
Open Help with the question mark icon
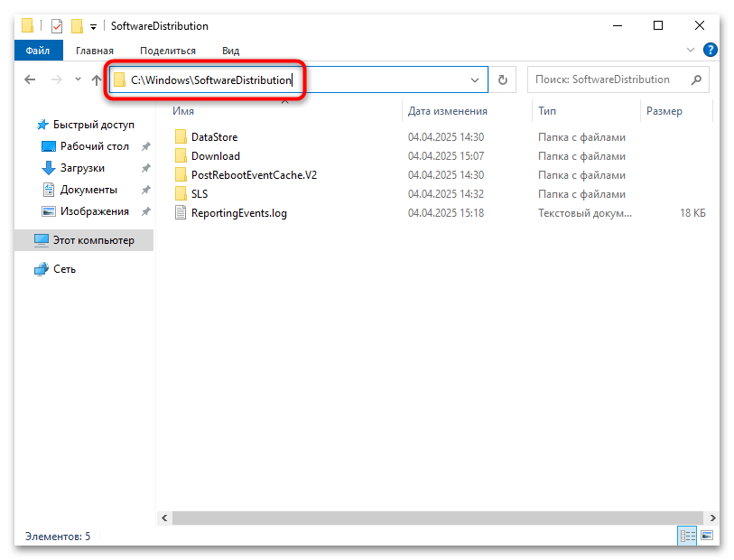pos(711,50)
